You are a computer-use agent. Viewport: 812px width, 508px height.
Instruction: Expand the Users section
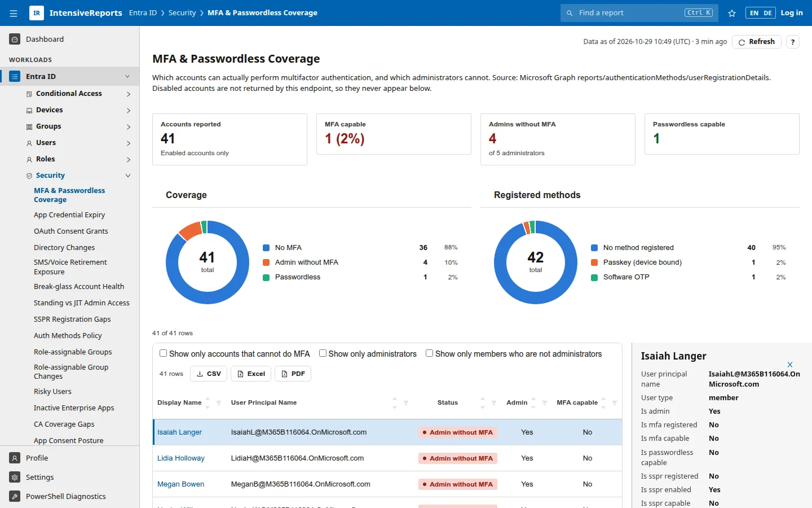coord(129,143)
